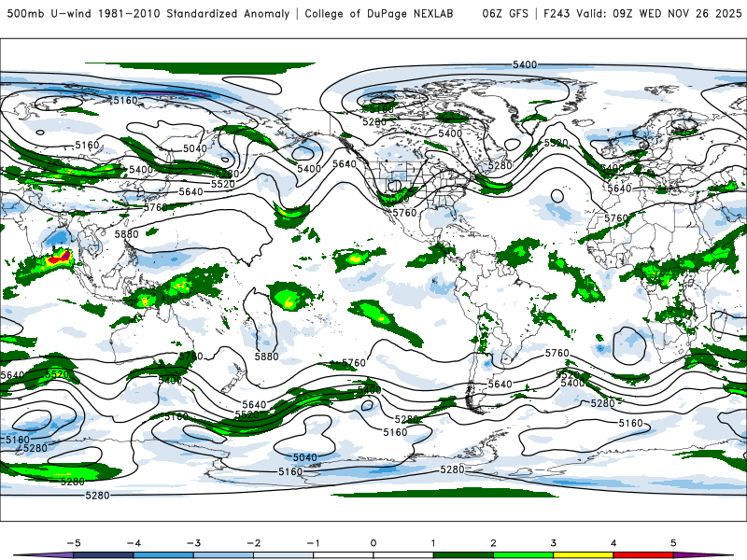
Task: Select the yellow 3 to 4 legend swatch
Action: 583,555
